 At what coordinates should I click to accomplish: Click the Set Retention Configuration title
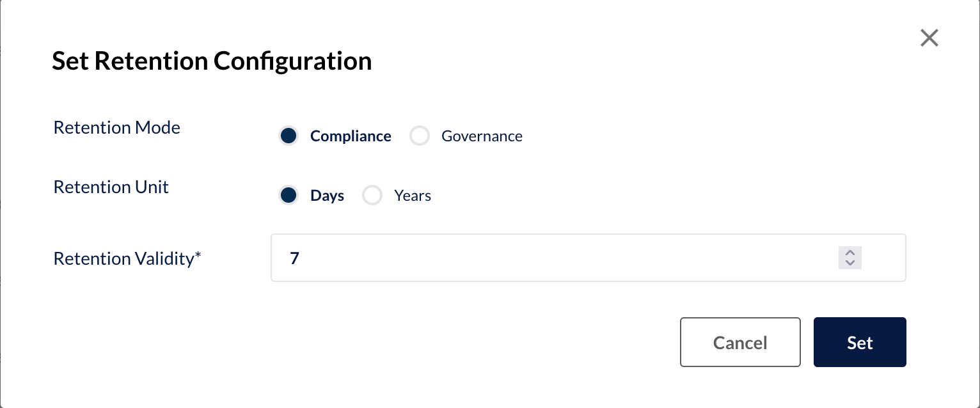click(212, 60)
